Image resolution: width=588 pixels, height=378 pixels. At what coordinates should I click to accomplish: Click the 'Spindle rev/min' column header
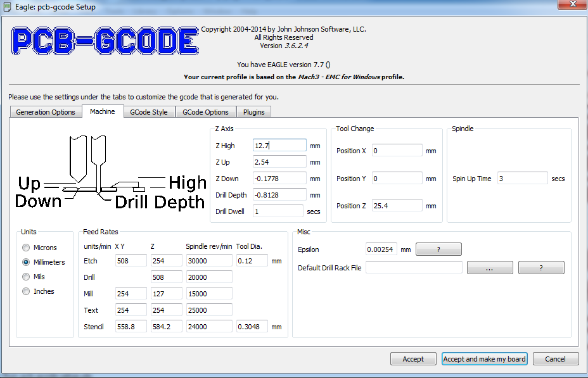pyautogui.click(x=209, y=246)
